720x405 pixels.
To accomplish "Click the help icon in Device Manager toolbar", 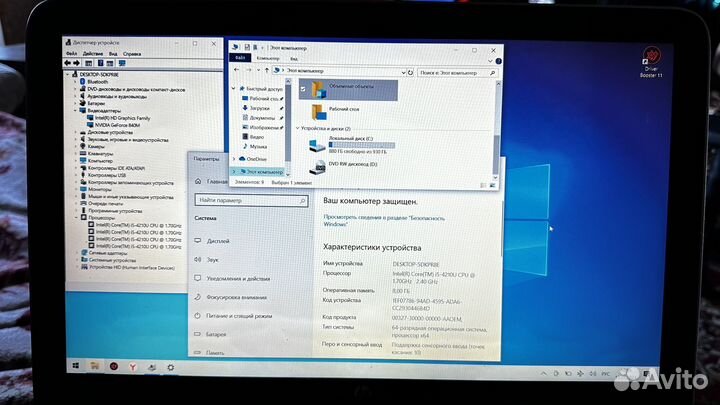I will [x=100, y=63].
